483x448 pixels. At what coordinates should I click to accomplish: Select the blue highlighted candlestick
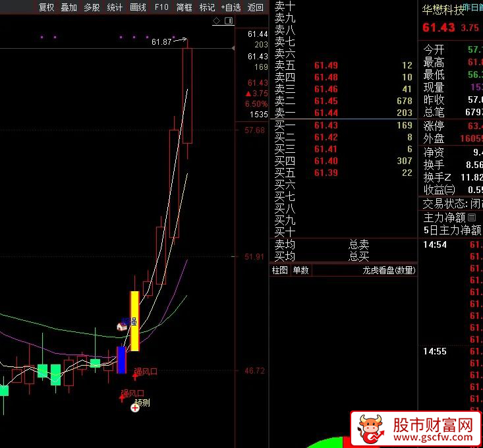pyautogui.click(x=121, y=360)
